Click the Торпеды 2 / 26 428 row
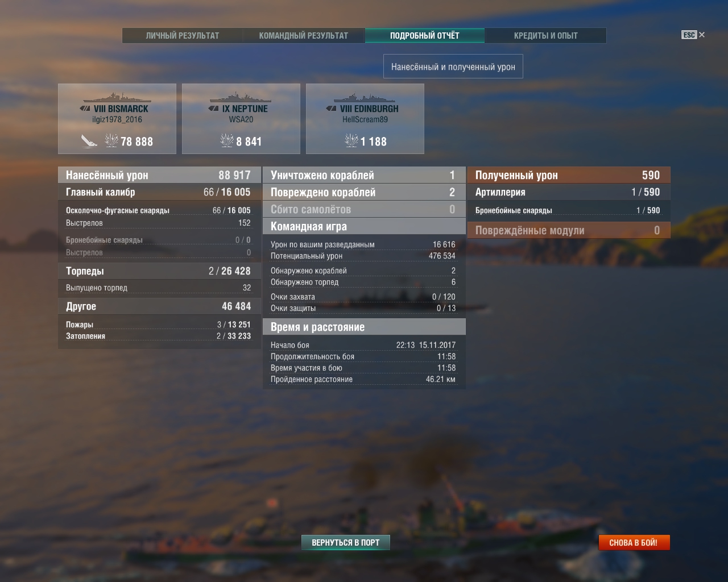Screen dimensions: 728x582 [x=159, y=271]
